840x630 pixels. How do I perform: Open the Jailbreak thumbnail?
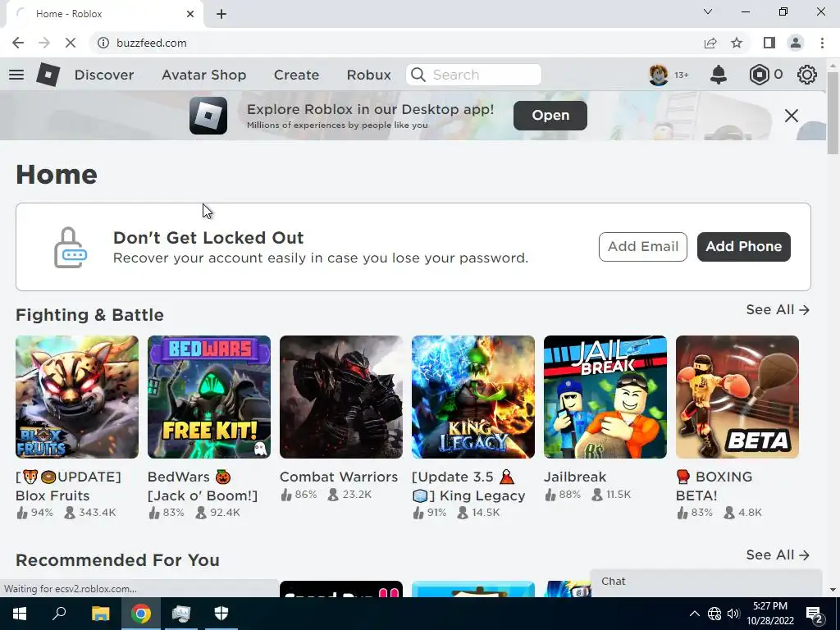605,397
